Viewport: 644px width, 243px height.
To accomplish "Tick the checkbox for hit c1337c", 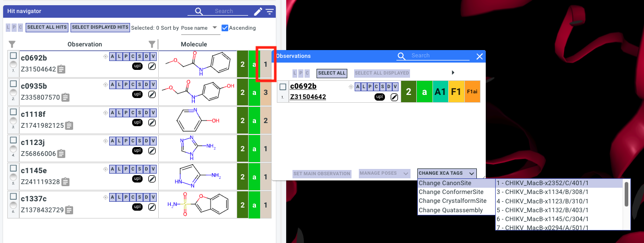I will (x=13, y=196).
